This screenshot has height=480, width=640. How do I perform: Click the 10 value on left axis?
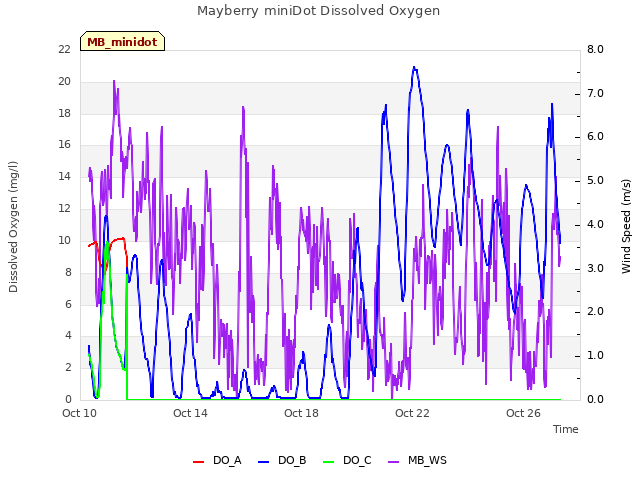point(64,240)
